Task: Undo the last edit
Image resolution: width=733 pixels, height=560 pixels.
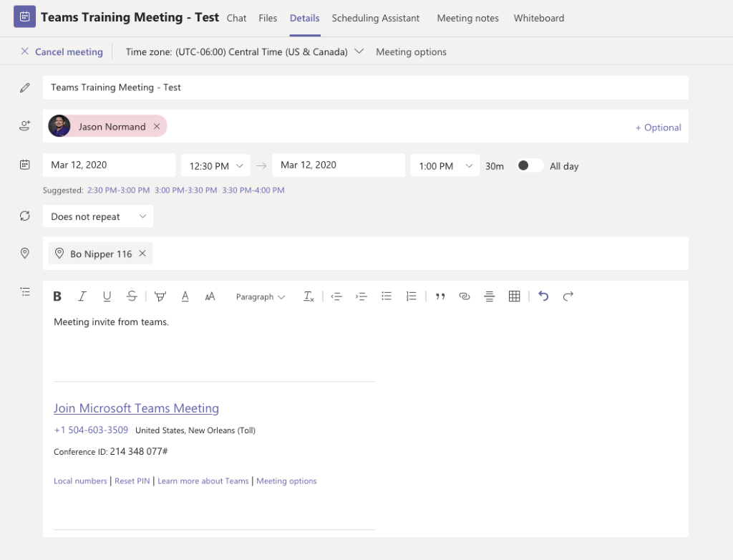Action: click(x=543, y=296)
